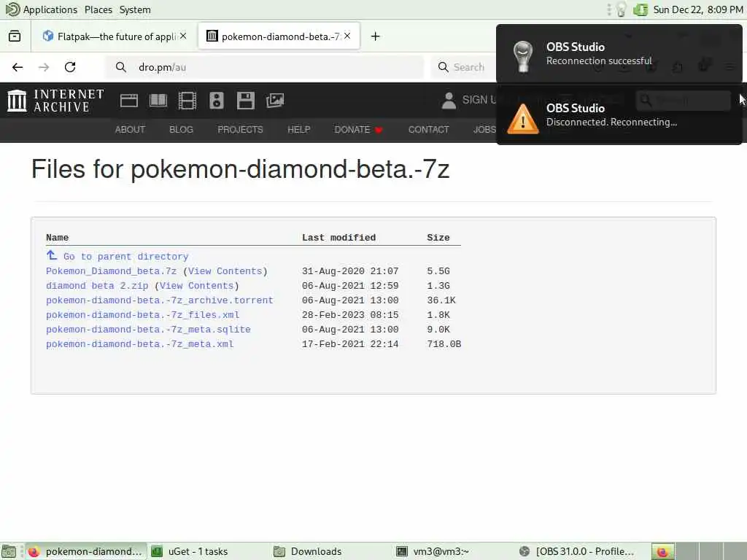Screen dimensions: 747x560
Task: Open the Audio speaker icon
Action: [x=216, y=101]
